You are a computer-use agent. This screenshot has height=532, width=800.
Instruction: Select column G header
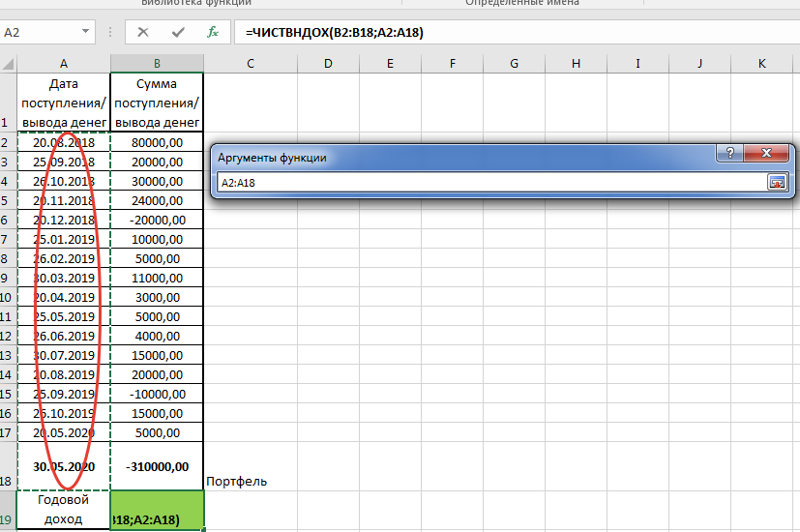tap(515, 64)
